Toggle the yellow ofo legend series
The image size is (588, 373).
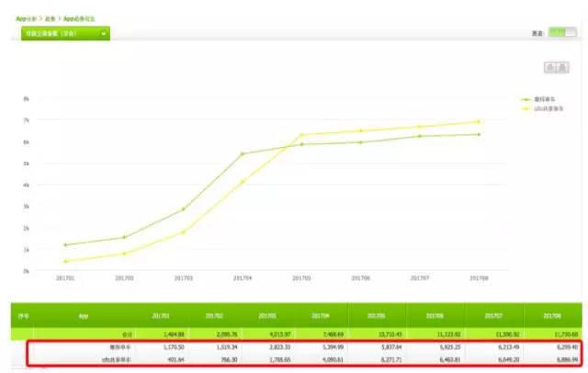click(x=542, y=108)
